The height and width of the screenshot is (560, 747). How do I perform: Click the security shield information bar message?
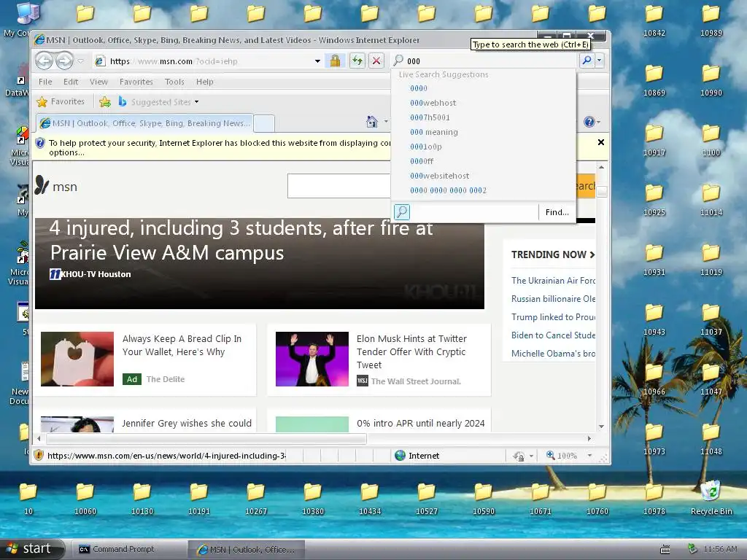click(x=219, y=147)
